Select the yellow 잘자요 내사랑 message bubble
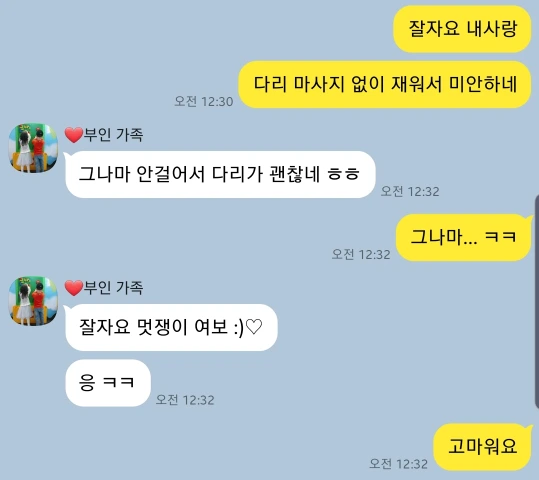The image size is (539, 480). coord(462,29)
